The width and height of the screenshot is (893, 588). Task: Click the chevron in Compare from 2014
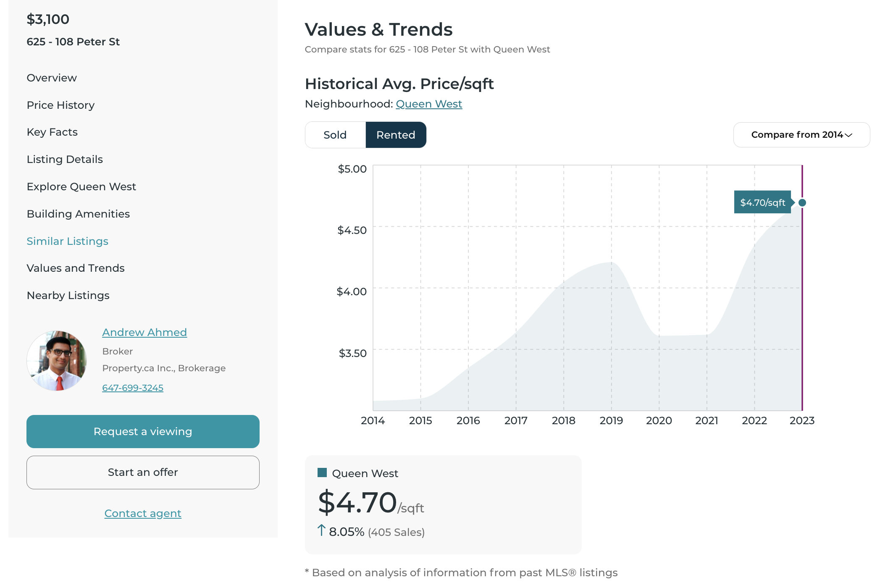tap(848, 135)
